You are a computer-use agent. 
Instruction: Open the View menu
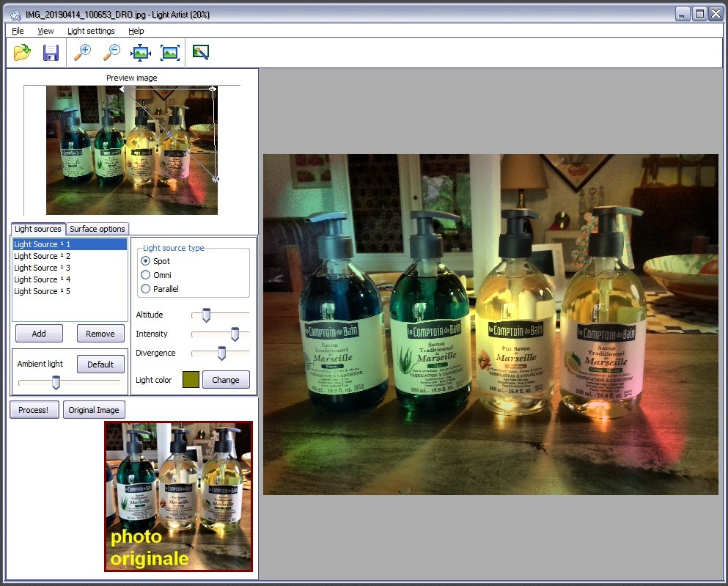pos(45,31)
